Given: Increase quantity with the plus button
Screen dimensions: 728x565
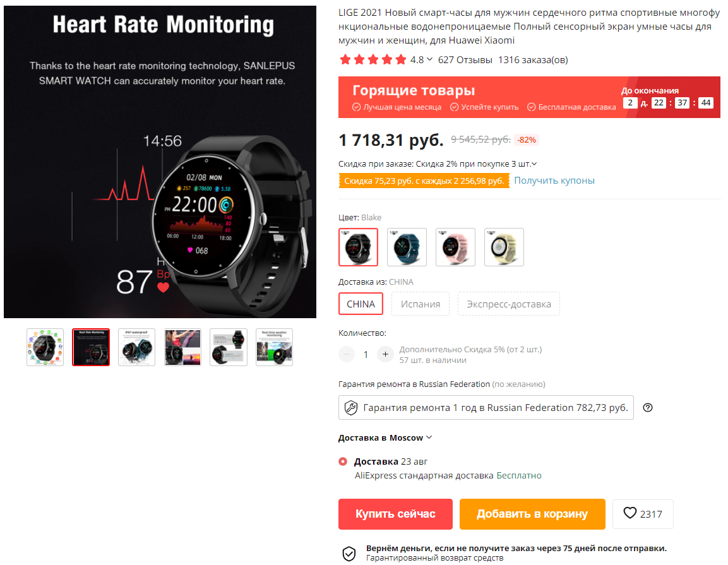Looking at the screenshot, I should pos(385,354).
